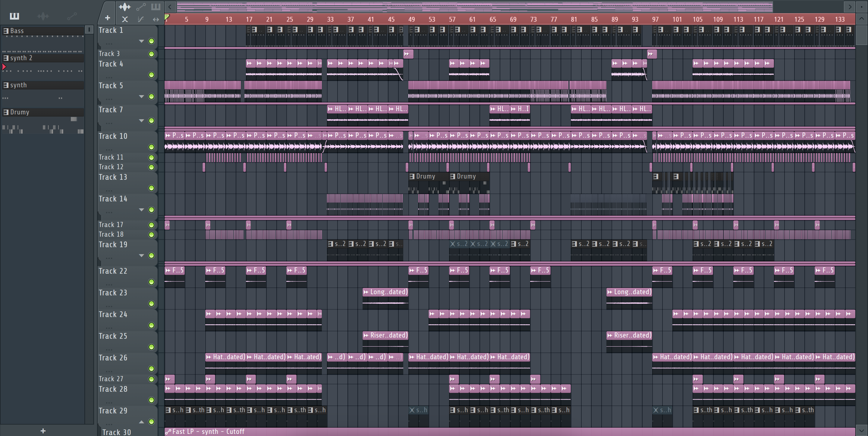868x436 pixels.
Task: Mute Track 17 with its green light
Action: [151, 225]
